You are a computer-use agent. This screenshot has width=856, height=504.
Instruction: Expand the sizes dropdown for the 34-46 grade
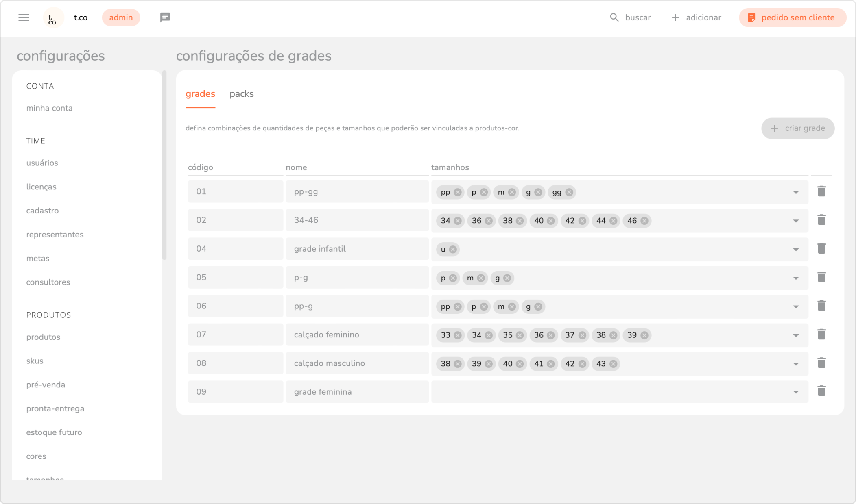796,221
